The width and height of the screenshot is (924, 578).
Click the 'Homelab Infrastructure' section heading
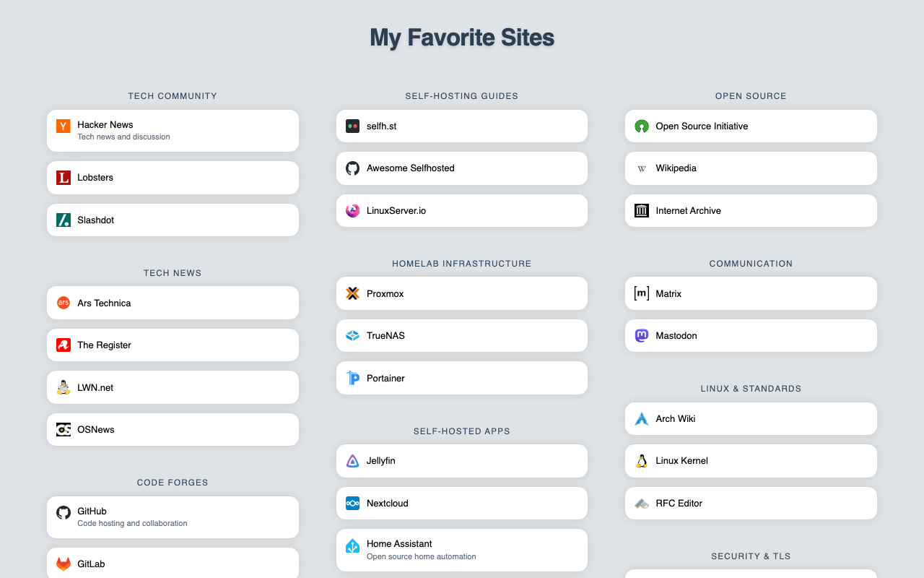click(x=462, y=264)
